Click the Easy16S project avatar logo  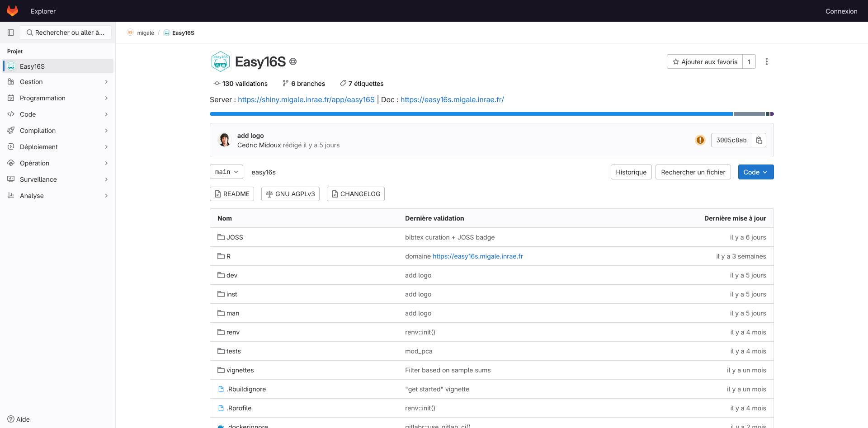click(x=221, y=61)
